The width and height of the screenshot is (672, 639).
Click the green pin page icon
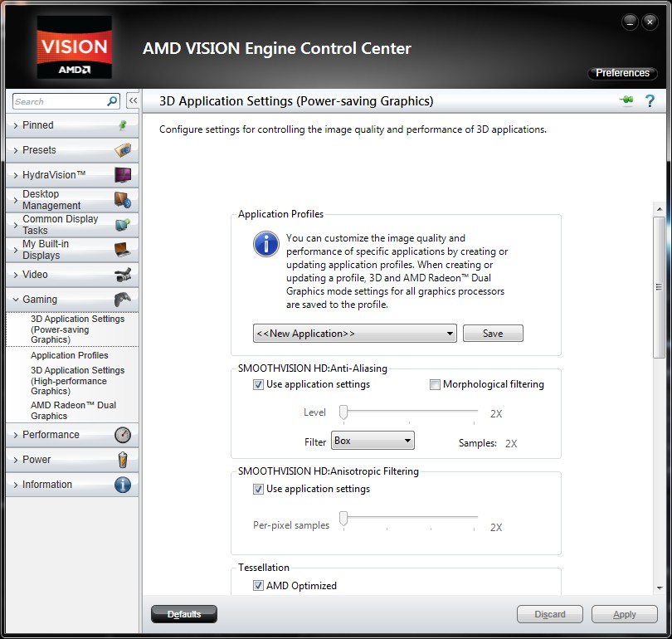pos(626,100)
